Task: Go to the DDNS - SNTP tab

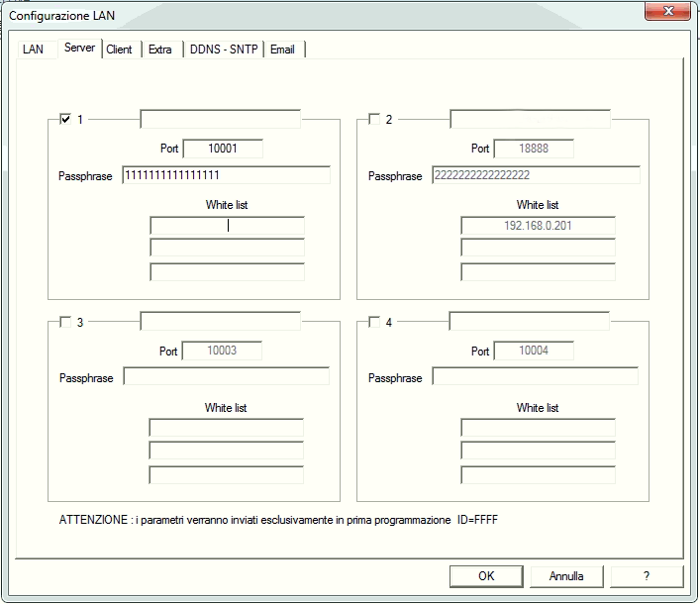Action: 224,50
